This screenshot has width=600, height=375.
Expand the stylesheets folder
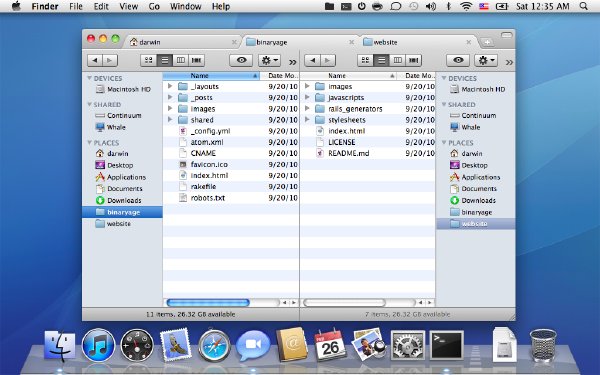point(307,119)
